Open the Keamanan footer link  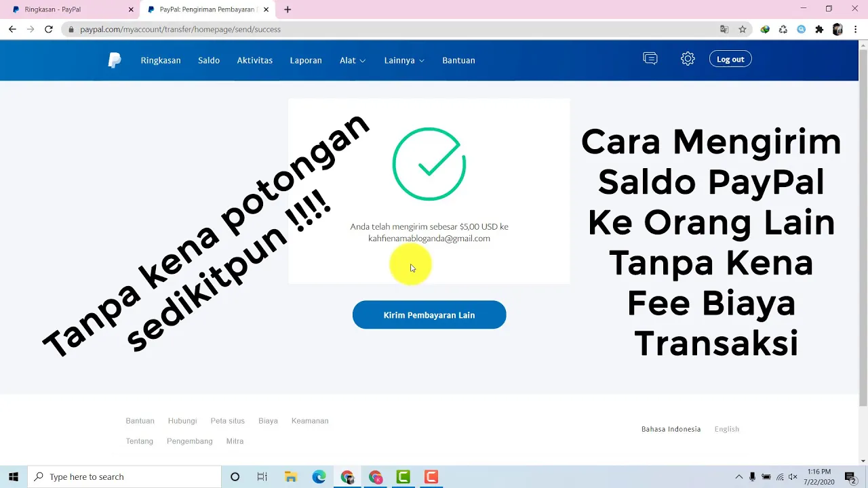click(310, 421)
